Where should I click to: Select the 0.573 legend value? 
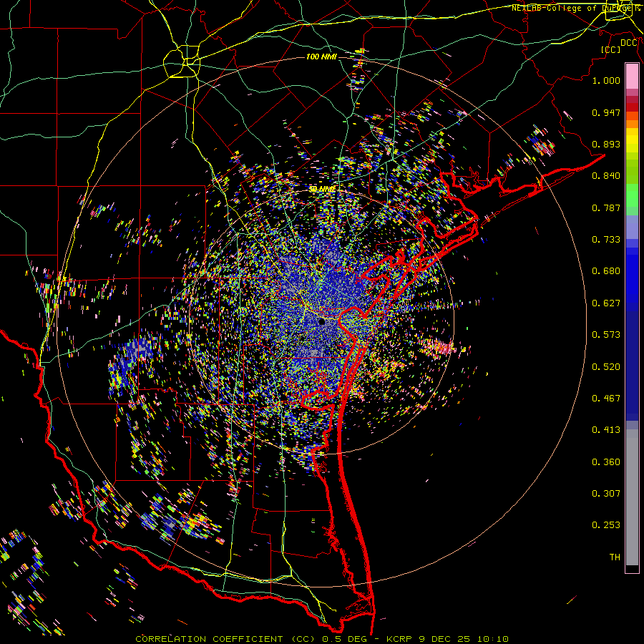coord(606,335)
